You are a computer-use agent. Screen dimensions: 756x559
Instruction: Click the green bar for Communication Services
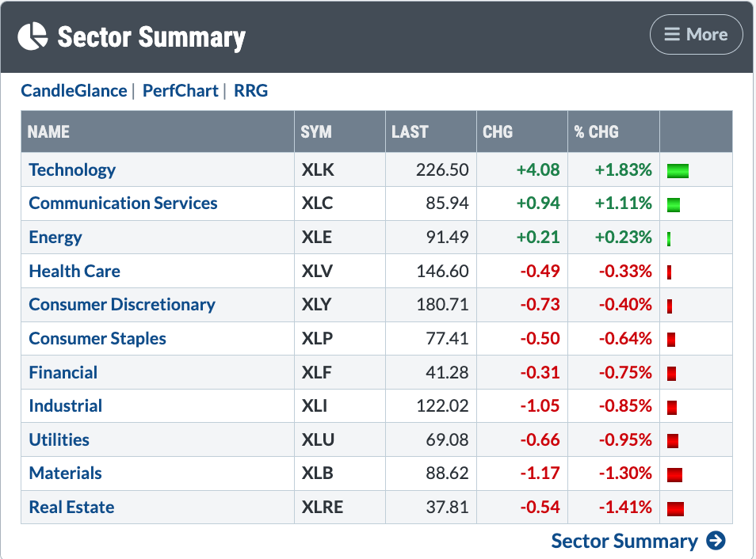(x=674, y=204)
